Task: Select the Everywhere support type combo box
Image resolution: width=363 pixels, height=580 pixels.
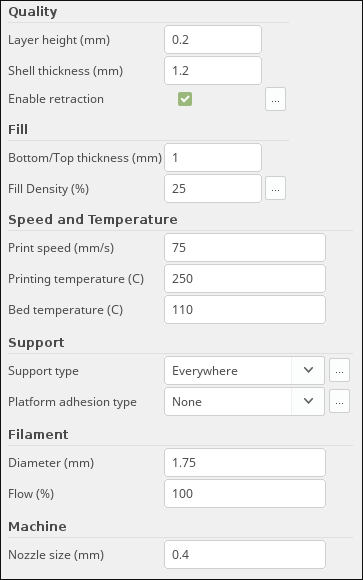Action: (x=245, y=370)
